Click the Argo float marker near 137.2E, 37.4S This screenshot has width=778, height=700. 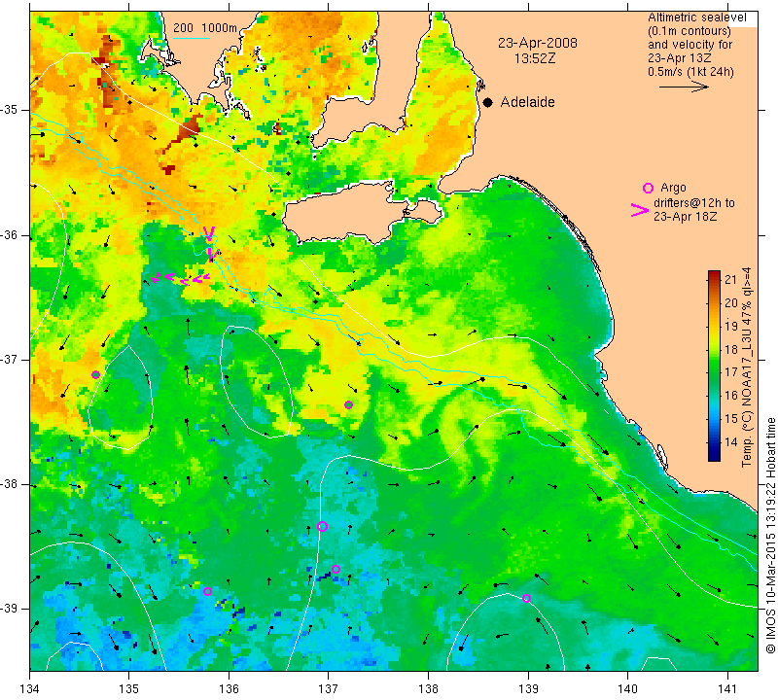pyautogui.click(x=348, y=404)
